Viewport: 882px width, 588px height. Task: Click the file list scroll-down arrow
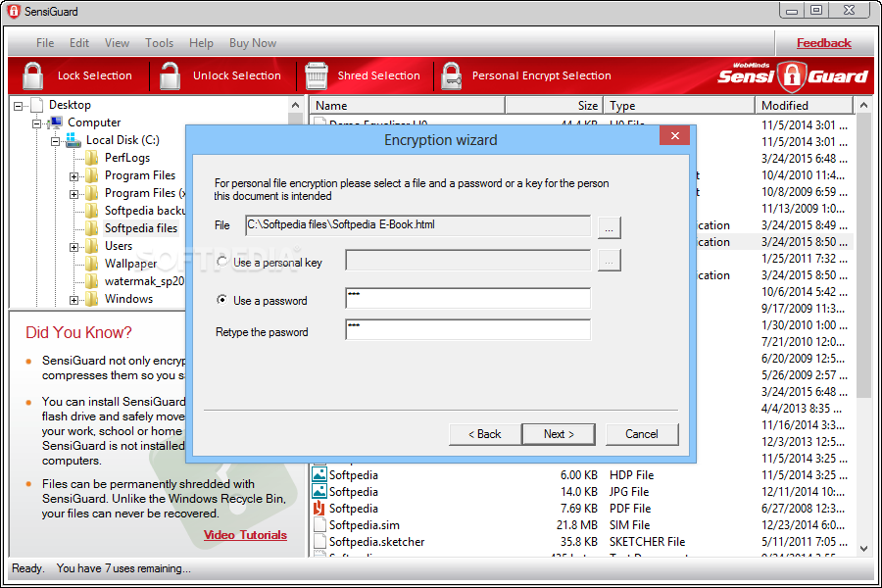coord(863,549)
